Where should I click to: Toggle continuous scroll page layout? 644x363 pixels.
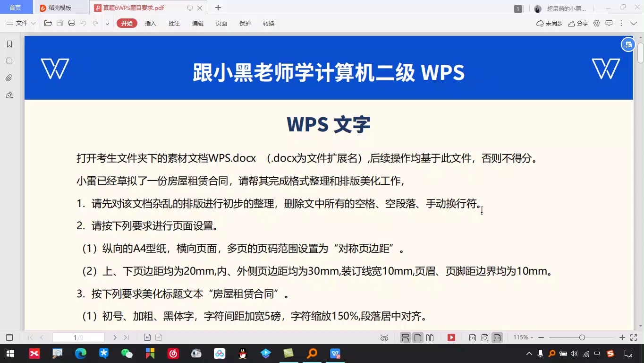405,337
